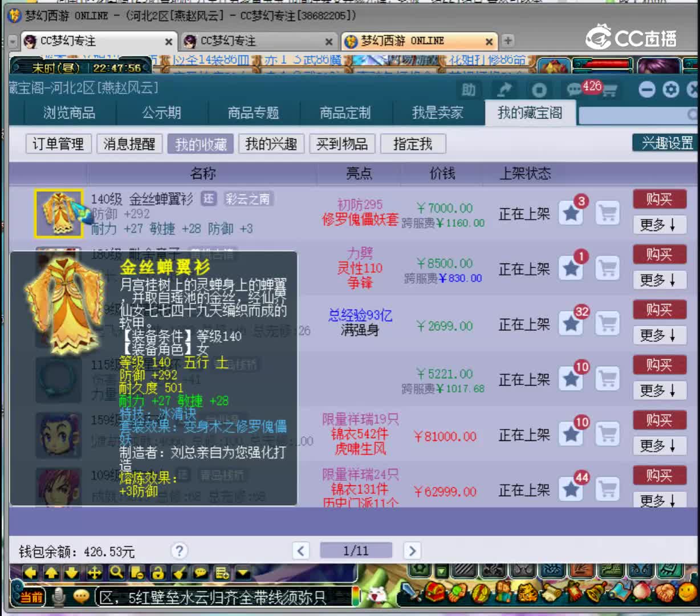
Task: Click wallet balance help question mark
Action: pyautogui.click(x=179, y=550)
